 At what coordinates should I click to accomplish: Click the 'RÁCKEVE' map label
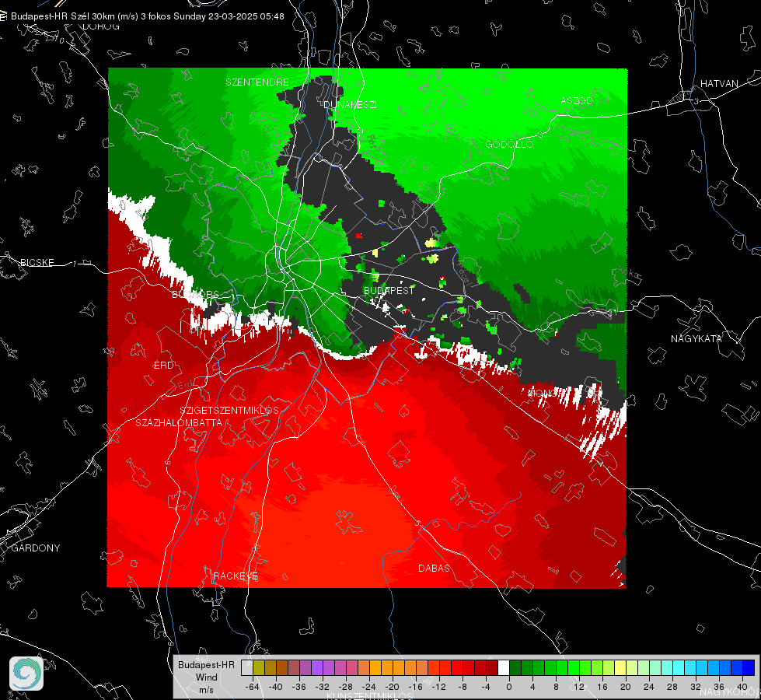[236, 576]
